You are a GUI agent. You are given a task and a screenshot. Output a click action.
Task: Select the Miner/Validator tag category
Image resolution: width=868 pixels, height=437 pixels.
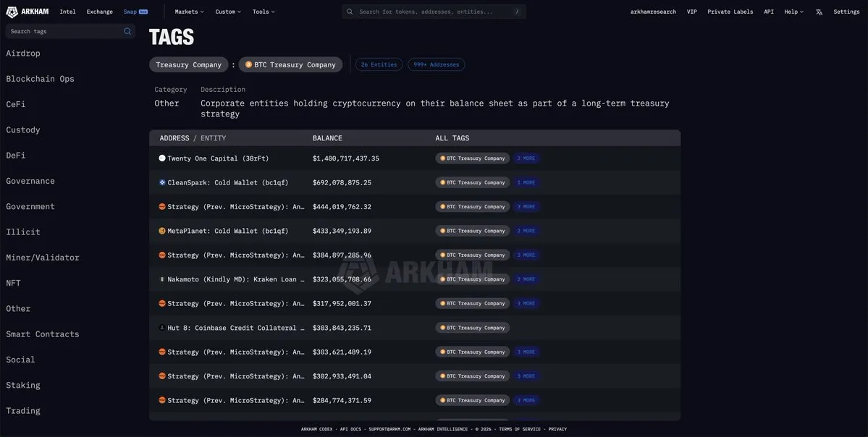[x=43, y=258]
